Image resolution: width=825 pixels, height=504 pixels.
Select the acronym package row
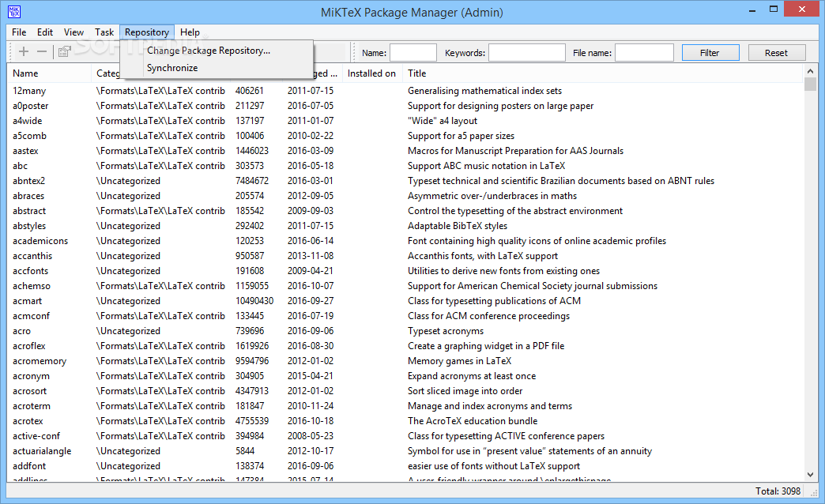tap(405, 376)
